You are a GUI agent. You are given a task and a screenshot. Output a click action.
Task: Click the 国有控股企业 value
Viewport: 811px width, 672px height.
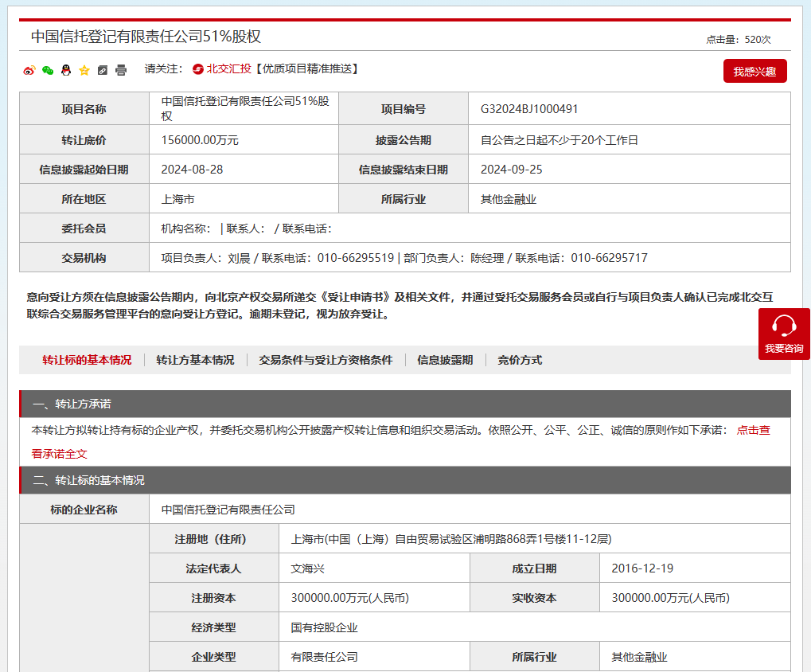point(324,627)
